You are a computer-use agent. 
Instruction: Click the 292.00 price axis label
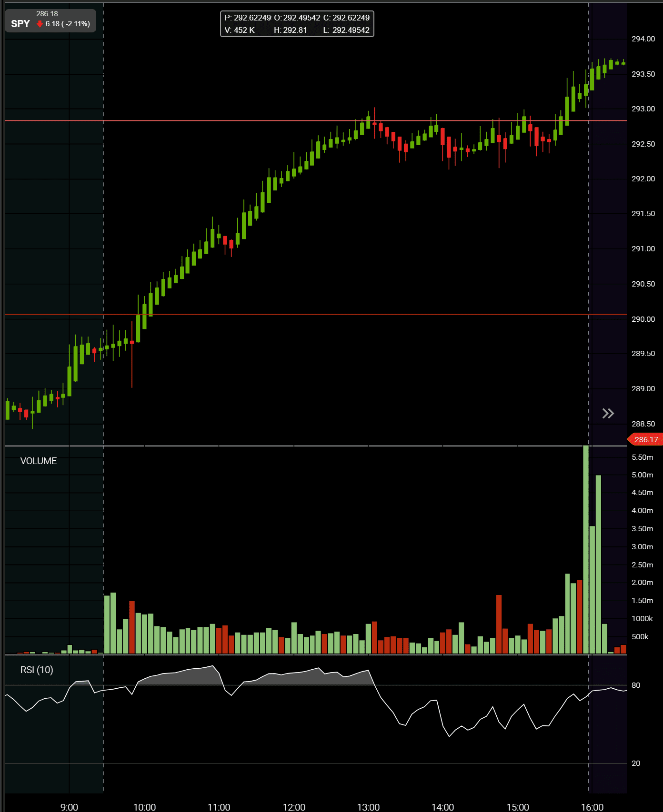[x=643, y=179]
